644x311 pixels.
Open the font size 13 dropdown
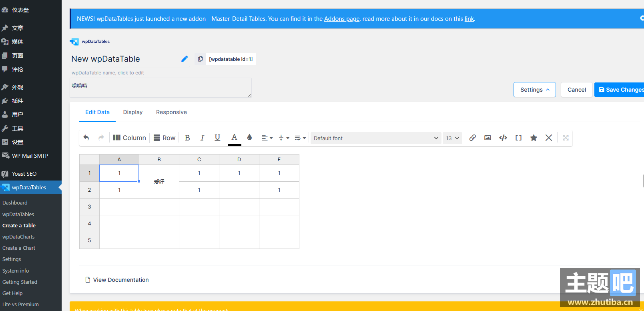click(x=452, y=138)
